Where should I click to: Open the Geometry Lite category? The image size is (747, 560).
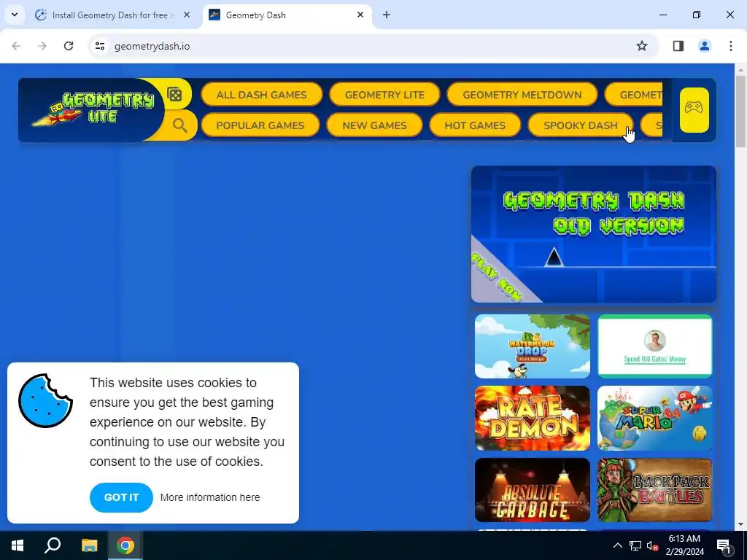(x=384, y=95)
